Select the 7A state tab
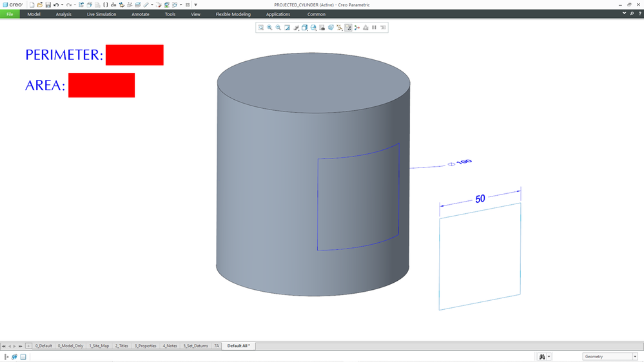The image size is (644, 362). (217, 346)
